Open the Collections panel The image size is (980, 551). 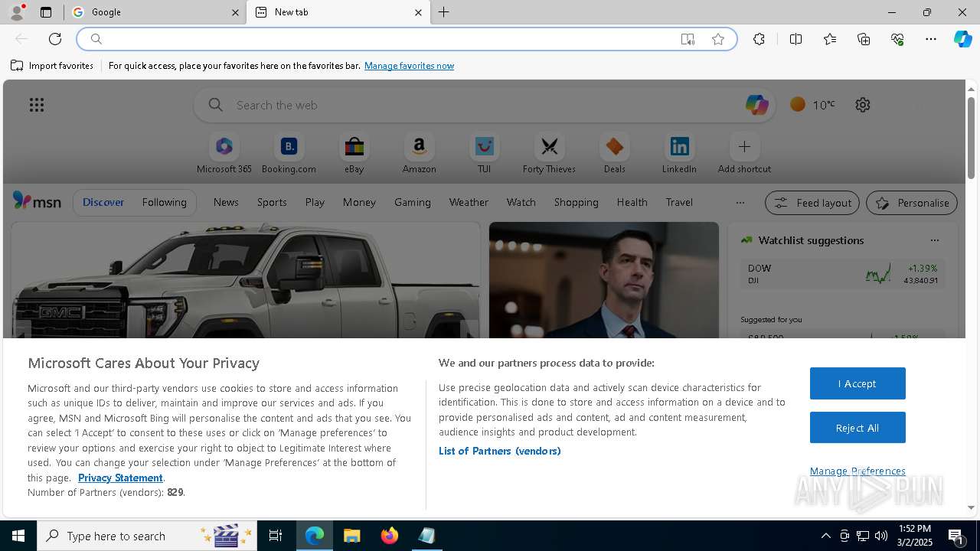point(864,39)
